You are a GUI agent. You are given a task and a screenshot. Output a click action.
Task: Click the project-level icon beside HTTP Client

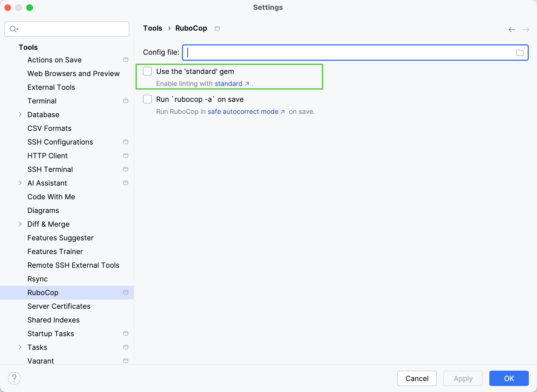tap(126, 155)
